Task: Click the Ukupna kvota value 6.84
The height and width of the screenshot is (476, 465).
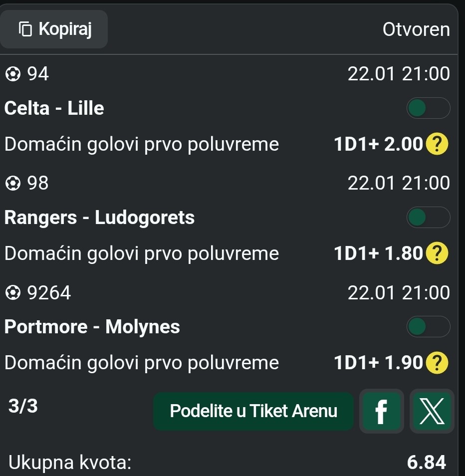Action: click(x=426, y=463)
